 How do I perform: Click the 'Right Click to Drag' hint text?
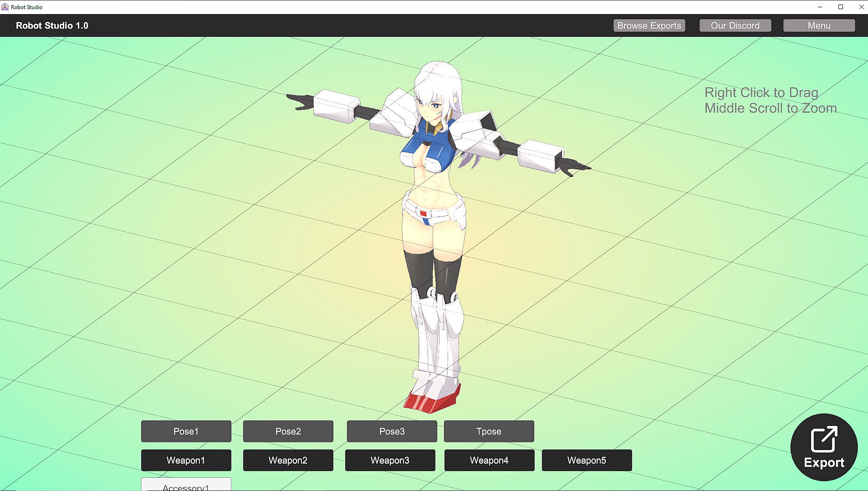(761, 92)
